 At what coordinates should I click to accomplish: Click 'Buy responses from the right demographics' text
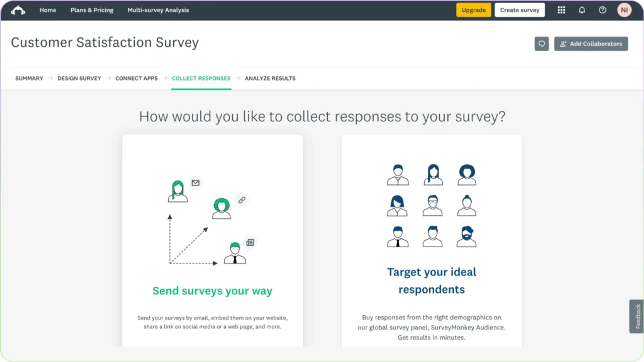coord(432,327)
